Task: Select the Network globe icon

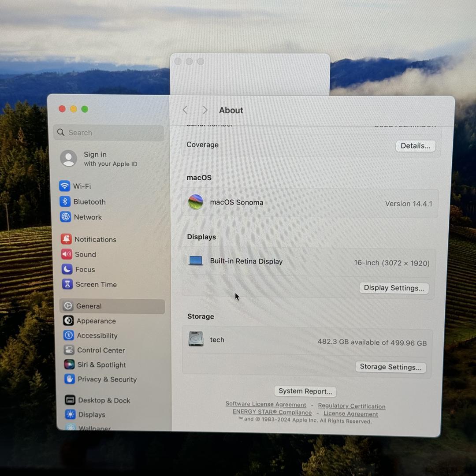Action: [x=66, y=217]
